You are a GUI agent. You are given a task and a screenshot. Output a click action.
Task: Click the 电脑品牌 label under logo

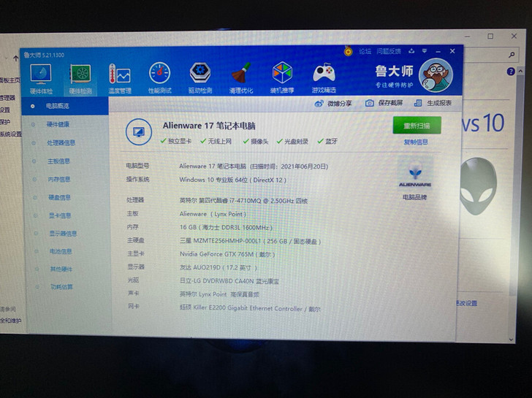click(x=414, y=197)
